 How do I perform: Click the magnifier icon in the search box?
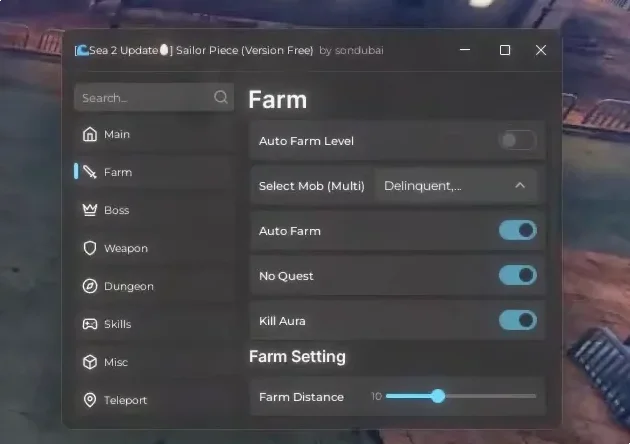221,97
